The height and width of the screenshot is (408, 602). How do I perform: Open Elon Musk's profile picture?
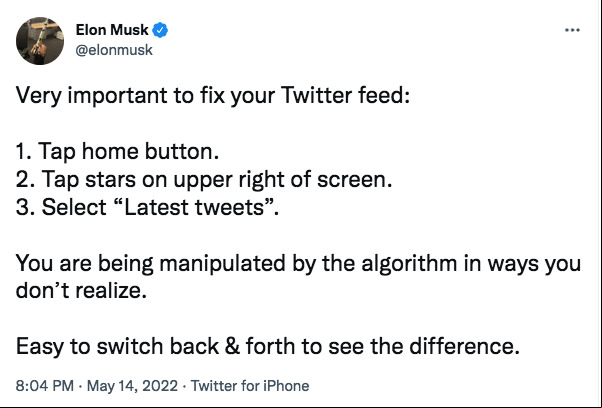coord(40,41)
